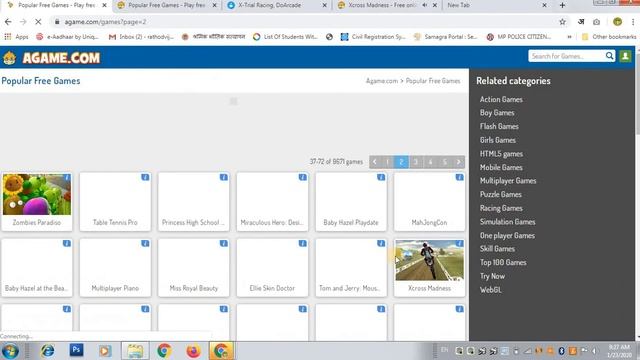Open the HTML5 games category
The image size is (640, 360).
point(501,154)
